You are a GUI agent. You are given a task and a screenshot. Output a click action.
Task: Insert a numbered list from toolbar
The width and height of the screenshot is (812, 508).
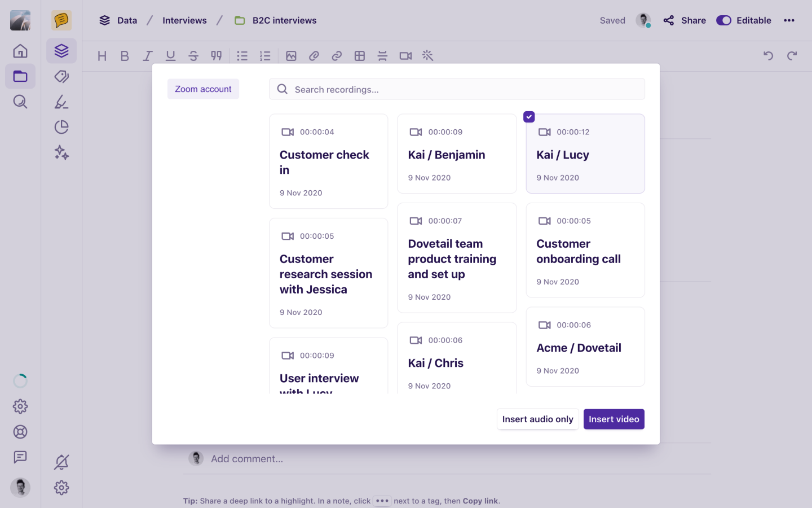click(x=265, y=56)
